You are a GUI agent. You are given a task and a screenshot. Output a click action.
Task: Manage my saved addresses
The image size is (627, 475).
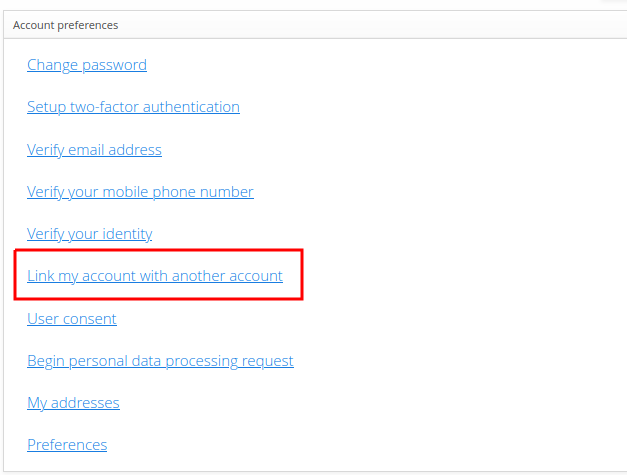tap(73, 403)
